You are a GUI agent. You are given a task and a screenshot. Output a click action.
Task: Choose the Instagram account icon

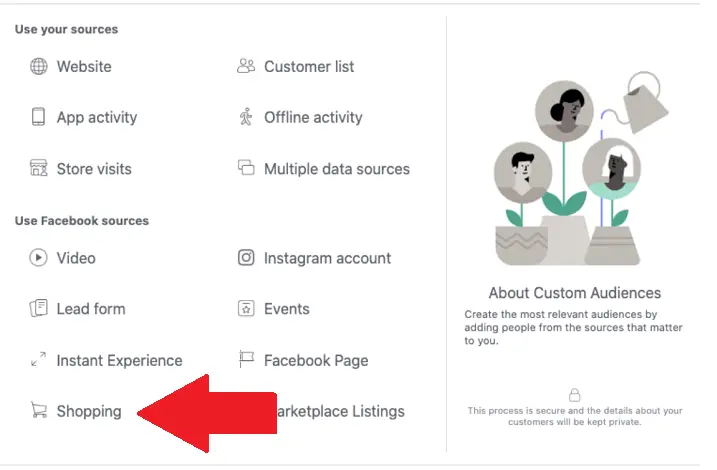point(246,258)
